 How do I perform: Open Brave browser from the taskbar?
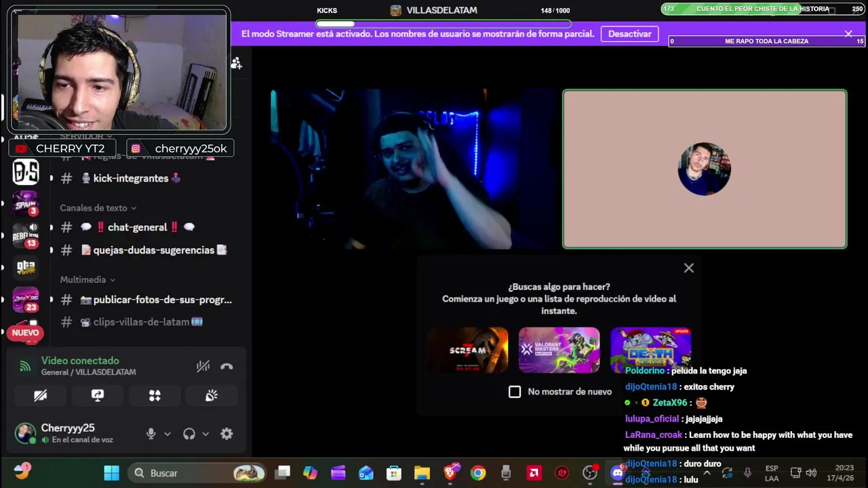point(450,473)
